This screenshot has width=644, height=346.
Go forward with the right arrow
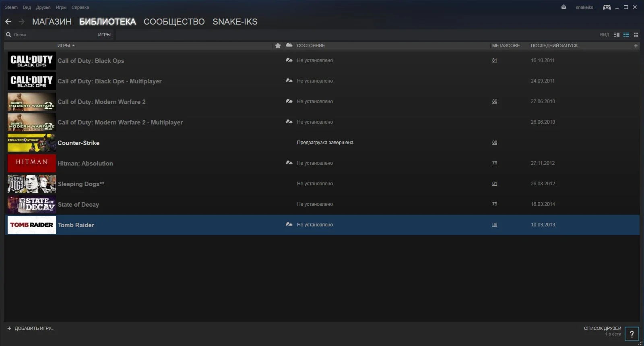(x=22, y=22)
